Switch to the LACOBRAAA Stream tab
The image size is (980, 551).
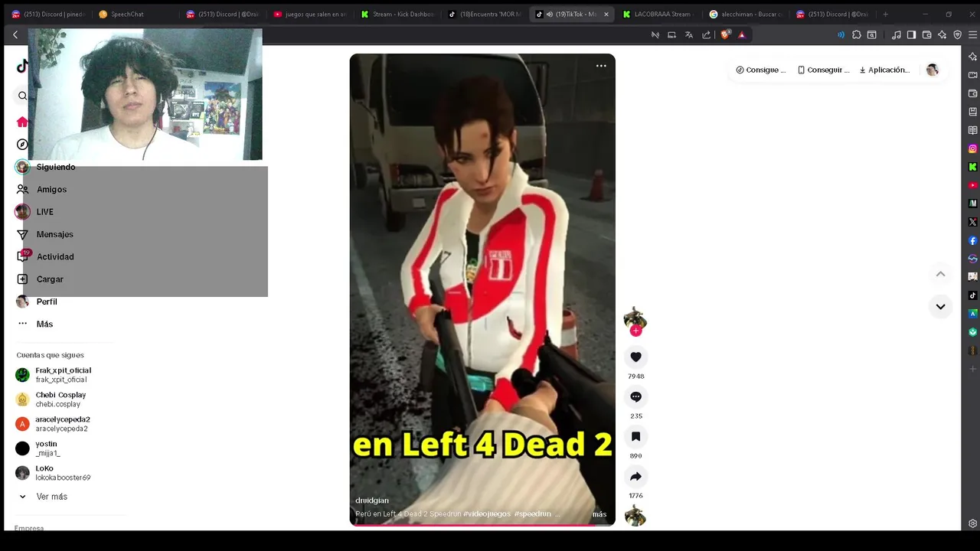[659, 14]
